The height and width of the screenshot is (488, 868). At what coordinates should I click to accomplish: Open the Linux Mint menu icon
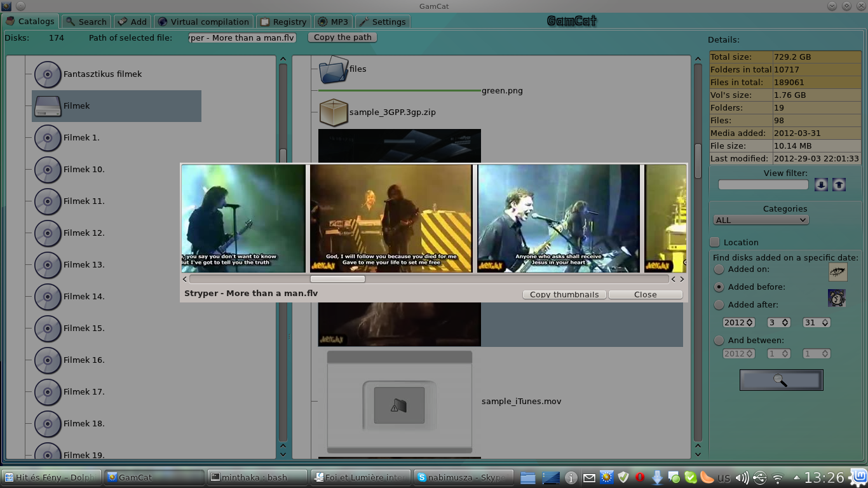pyautogui.click(x=860, y=477)
